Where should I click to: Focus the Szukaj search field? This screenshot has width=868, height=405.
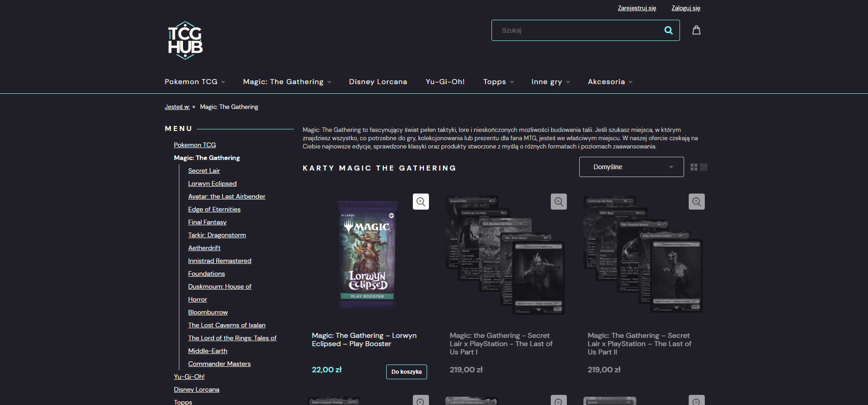click(x=577, y=30)
